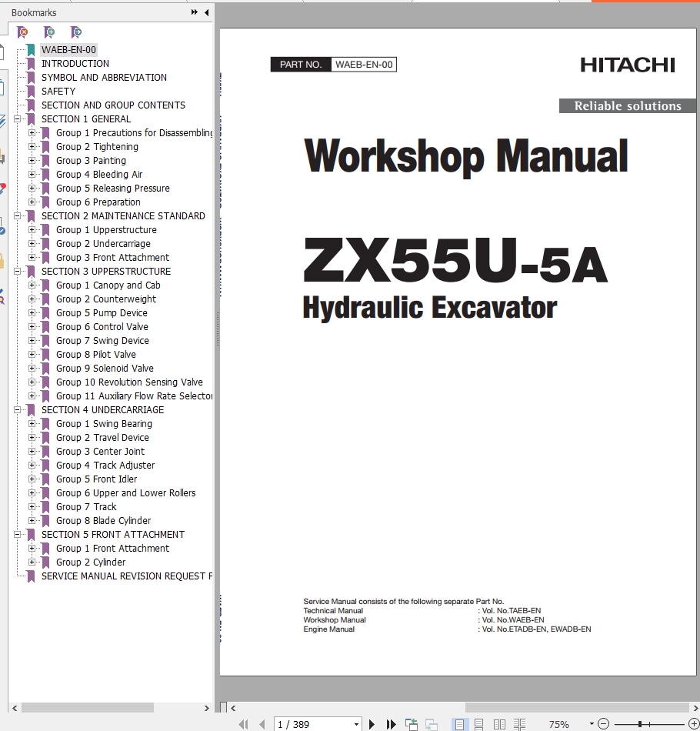The width and height of the screenshot is (700, 731).
Task: Expand Group 2 Travel Device bookmark
Action: pyautogui.click(x=32, y=437)
